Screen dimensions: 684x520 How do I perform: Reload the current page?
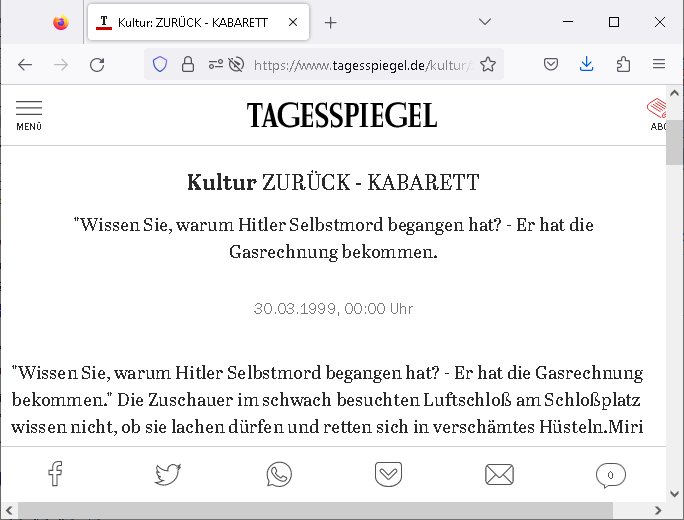tap(97, 65)
